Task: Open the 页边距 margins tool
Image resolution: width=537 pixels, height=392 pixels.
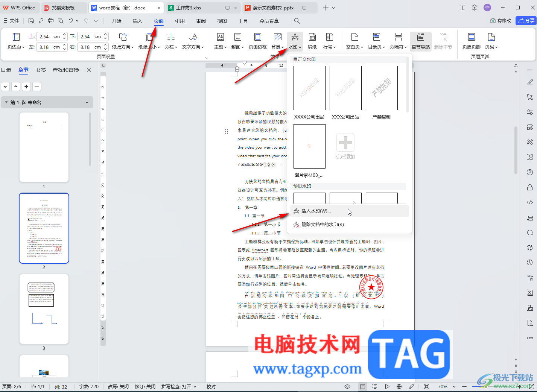Action: (16, 41)
